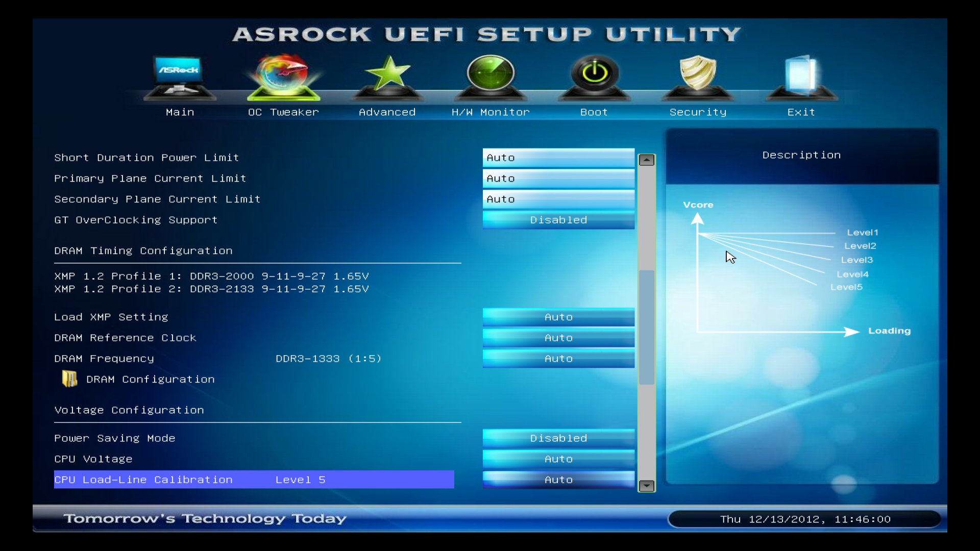Open the DRAM Configuration folder icon

point(69,379)
